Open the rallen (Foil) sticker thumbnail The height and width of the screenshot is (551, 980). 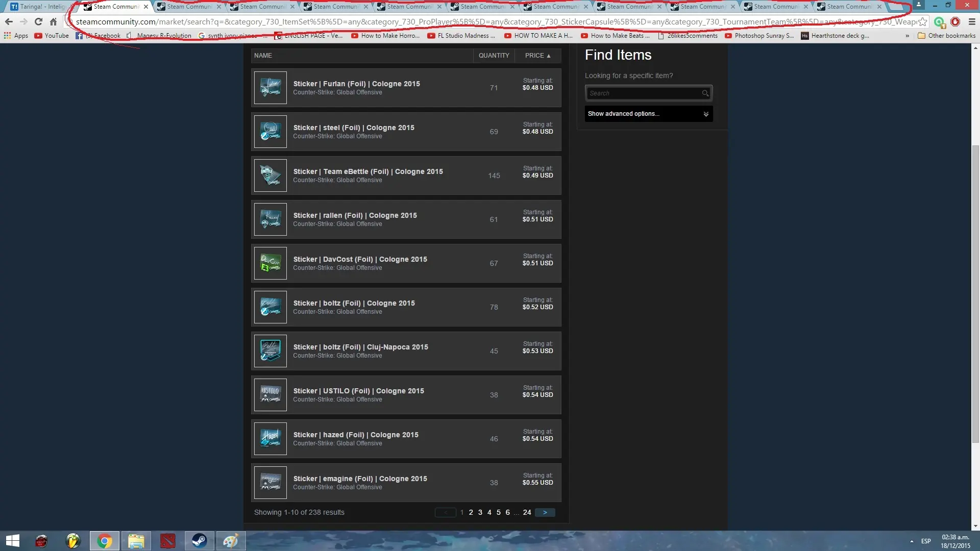coord(271,219)
